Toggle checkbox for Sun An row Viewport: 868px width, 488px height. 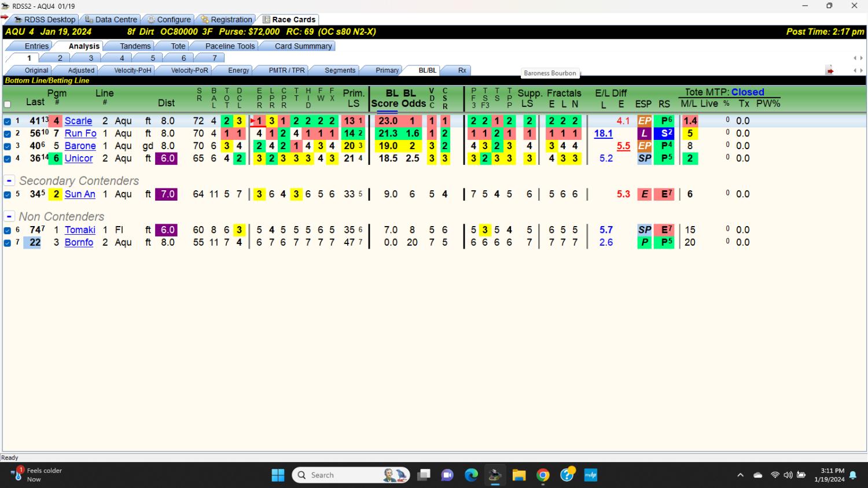8,195
